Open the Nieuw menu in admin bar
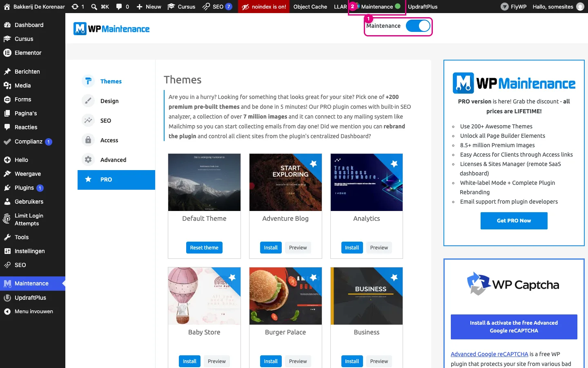 (149, 7)
